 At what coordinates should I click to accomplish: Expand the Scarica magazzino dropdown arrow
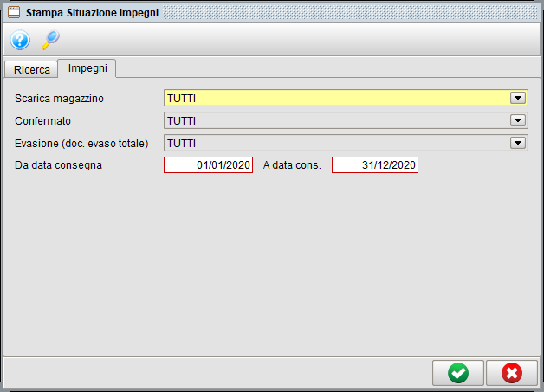coord(518,98)
